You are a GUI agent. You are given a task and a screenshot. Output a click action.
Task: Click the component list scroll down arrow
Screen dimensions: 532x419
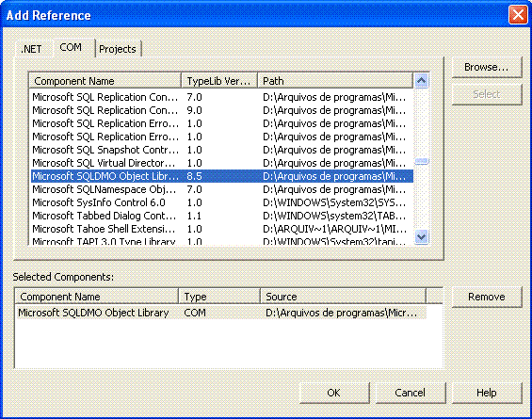(x=421, y=236)
